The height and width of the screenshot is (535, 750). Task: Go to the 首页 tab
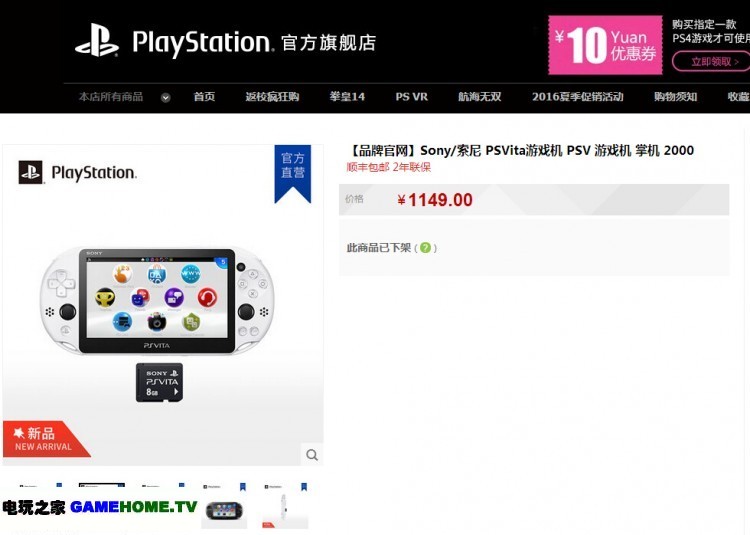(204, 97)
